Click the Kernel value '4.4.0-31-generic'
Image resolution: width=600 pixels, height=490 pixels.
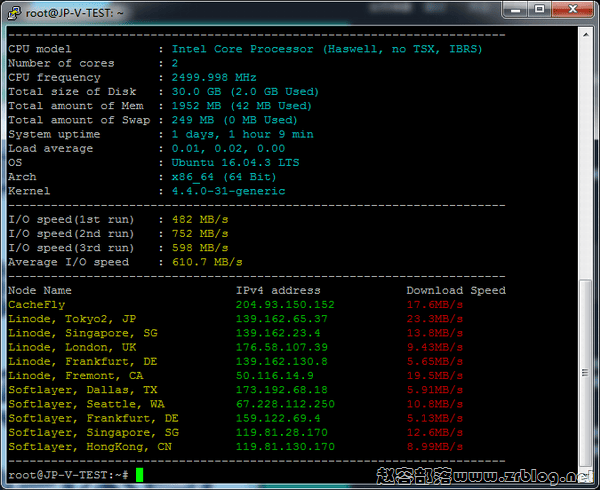coord(228,191)
